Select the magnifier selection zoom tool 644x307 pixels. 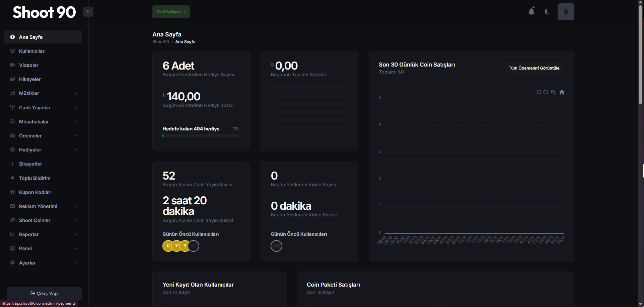553,92
